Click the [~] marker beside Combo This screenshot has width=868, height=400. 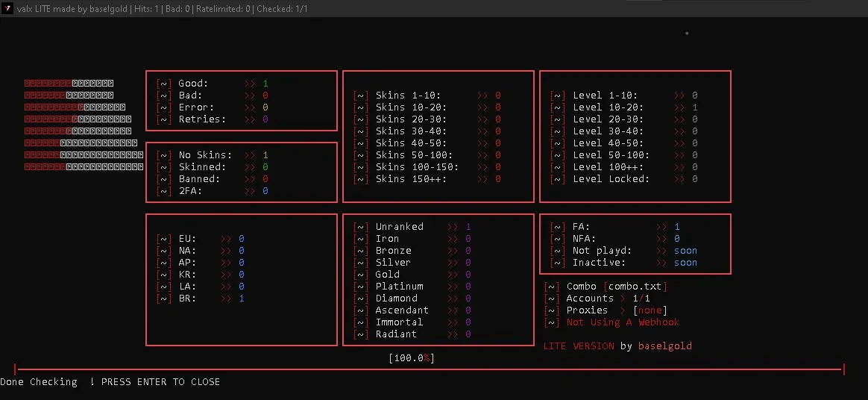point(552,287)
